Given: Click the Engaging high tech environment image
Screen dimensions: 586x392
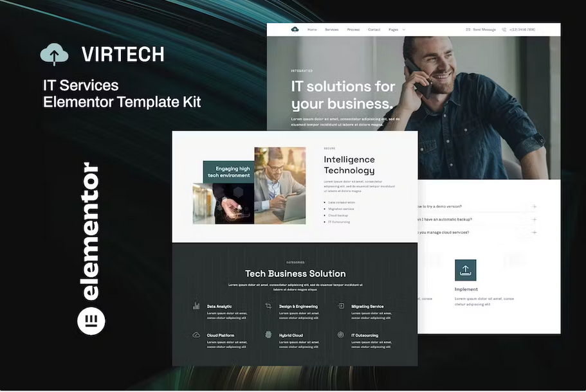Looking at the screenshot, I should (248, 186).
